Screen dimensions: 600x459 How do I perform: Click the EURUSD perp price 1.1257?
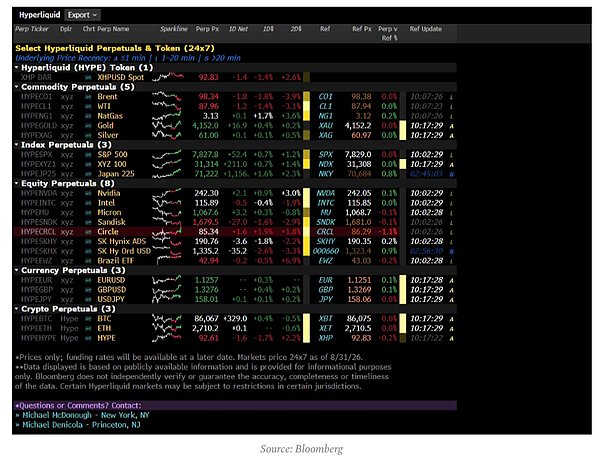pyautogui.click(x=207, y=280)
